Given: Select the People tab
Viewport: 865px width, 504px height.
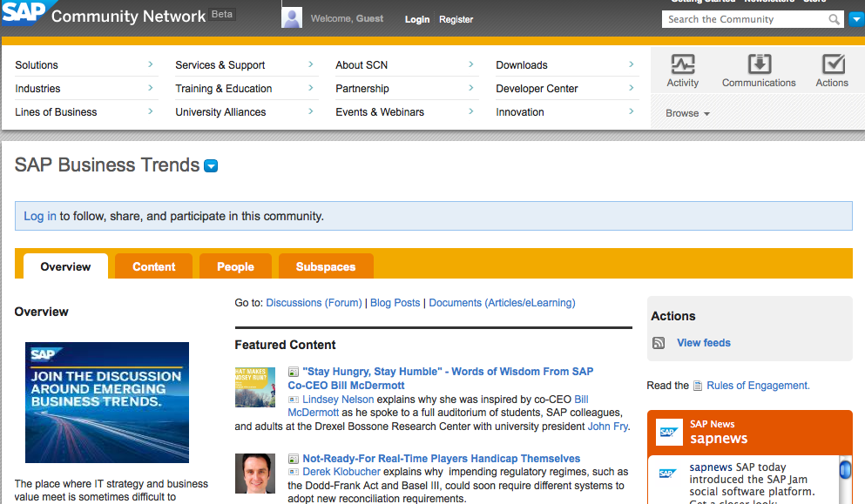Looking at the screenshot, I should click(235, 266).
